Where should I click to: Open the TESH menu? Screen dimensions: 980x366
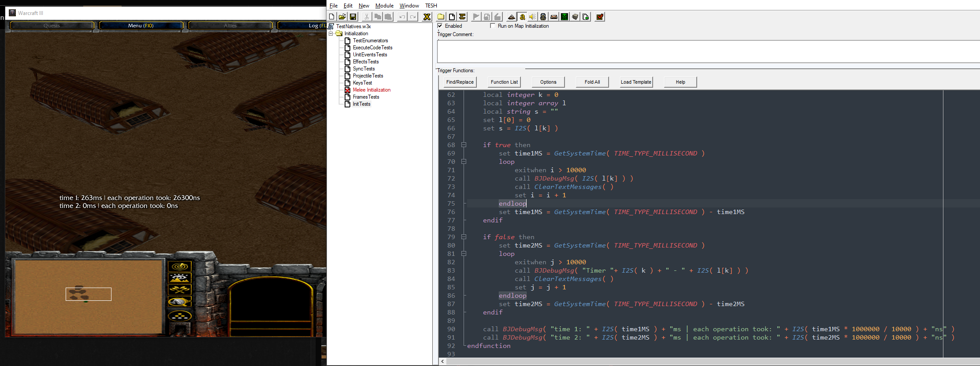431,6
